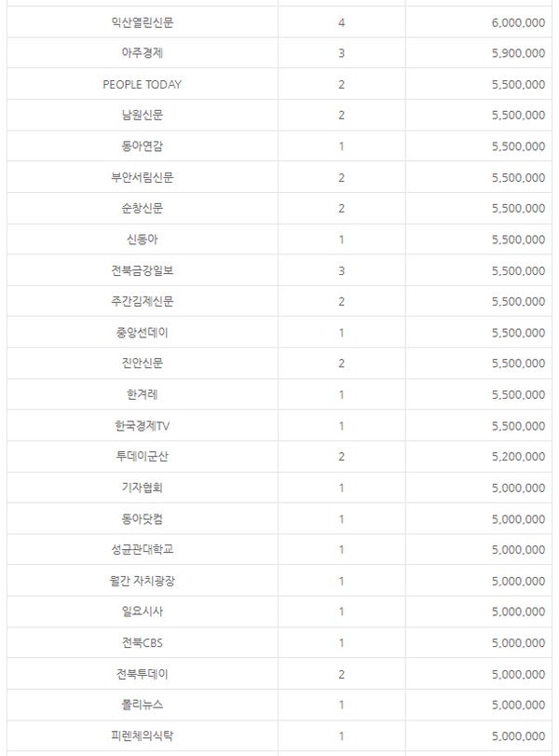Screen dimensions: 559x756
Task: Click the 동아연감 row label
Action: point(142,146)
